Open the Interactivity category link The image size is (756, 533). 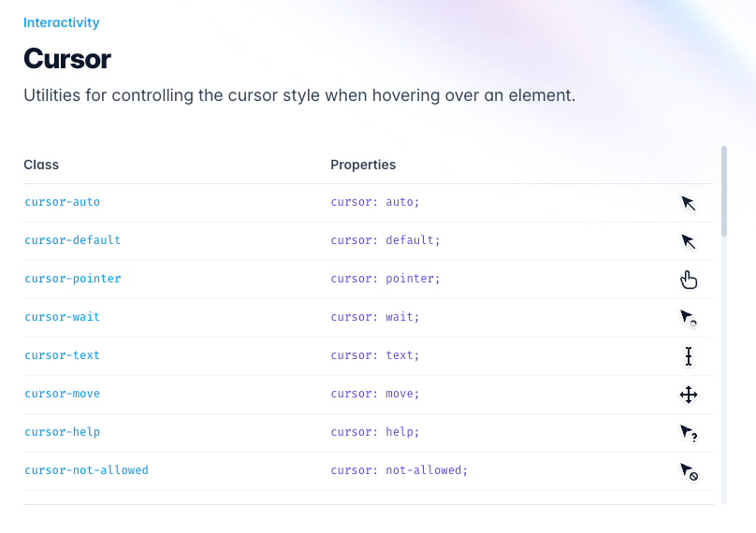(x=61, y=22)
